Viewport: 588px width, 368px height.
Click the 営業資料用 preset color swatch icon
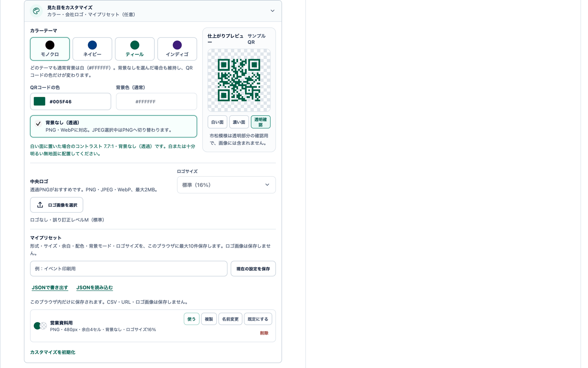coord(40,326)
